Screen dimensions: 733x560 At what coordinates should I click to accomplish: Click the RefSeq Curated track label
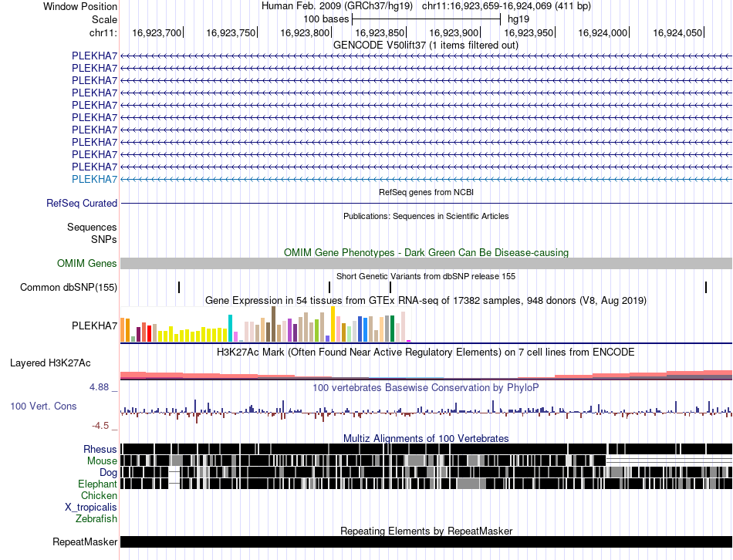82,204
